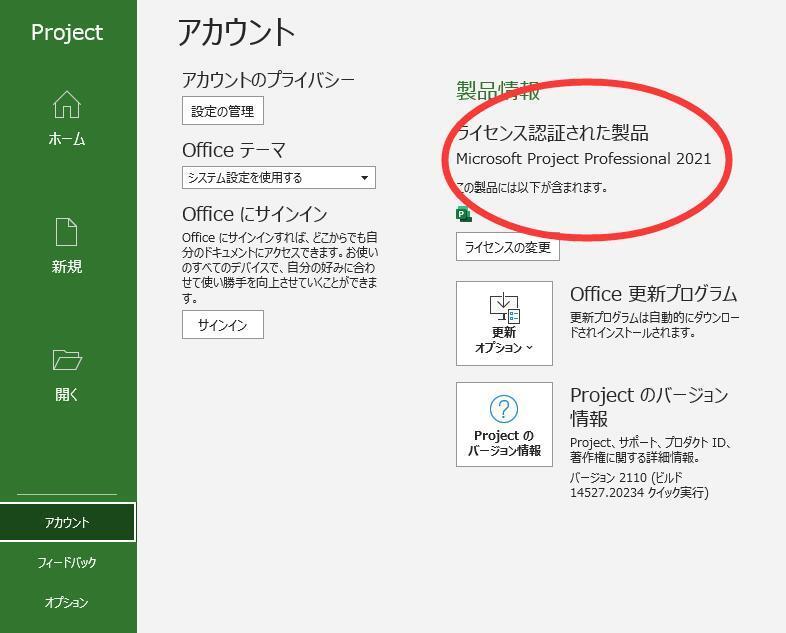Select the アカウント sidebar item
The image size is (786, 633).
(67, 522)
